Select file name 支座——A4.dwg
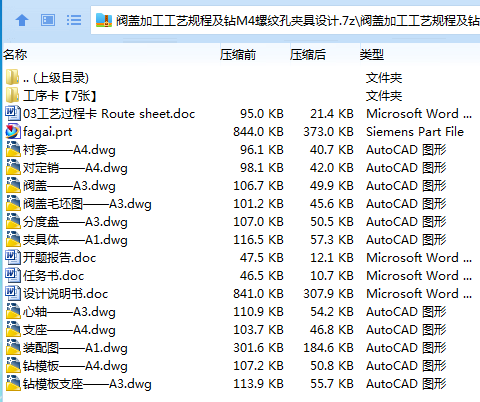The image size is (480, 402). [69, 330]
